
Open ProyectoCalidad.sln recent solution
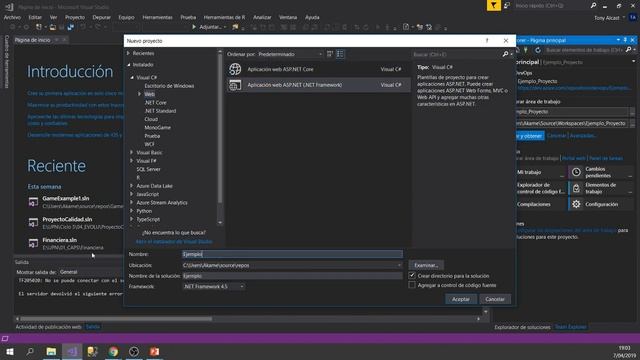point(67,219)
